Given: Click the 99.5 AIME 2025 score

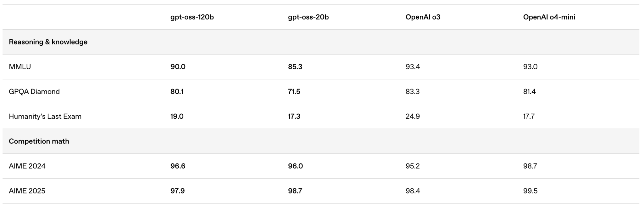Looking at the screenshot, I should tap(530, 191).
